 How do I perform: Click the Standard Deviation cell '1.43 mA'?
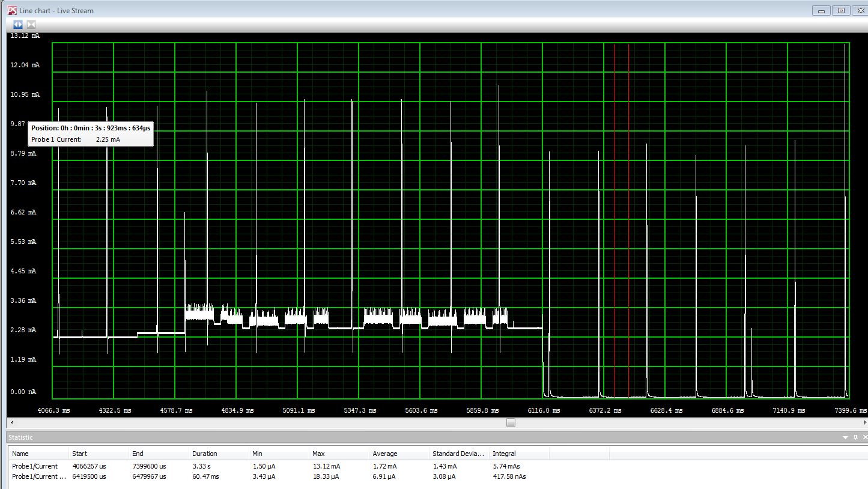(x=445, y=466)
